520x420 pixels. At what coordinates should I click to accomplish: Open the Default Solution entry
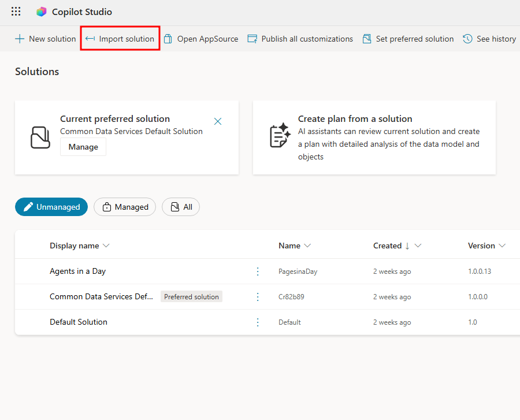coord(79,322)
